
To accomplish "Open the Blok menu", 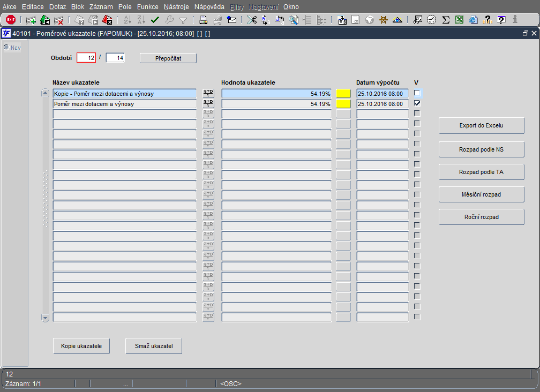I will pos(78,7).
